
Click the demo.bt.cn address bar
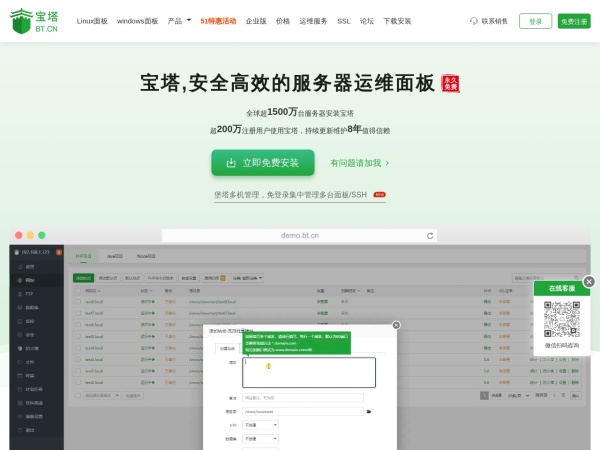(x=299, y=236)
